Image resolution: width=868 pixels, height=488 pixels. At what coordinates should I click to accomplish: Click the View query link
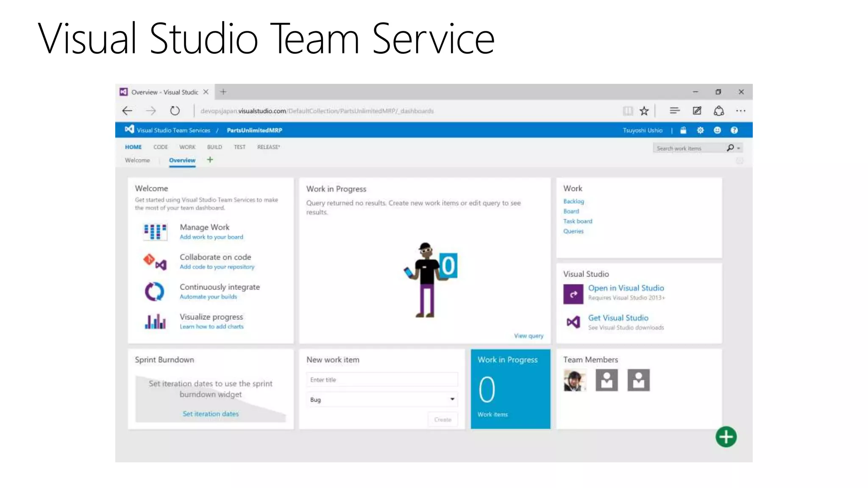tap(529, 336)
